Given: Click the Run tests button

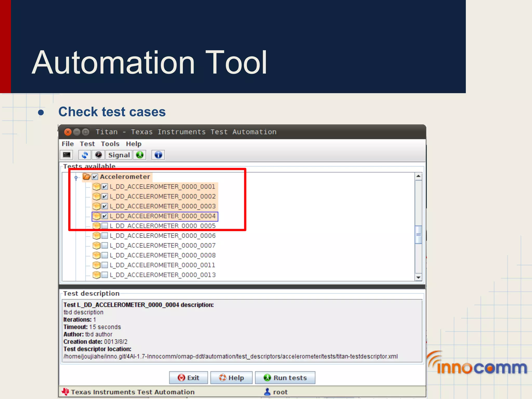Looking at the screenshot, I should (285, 378).
